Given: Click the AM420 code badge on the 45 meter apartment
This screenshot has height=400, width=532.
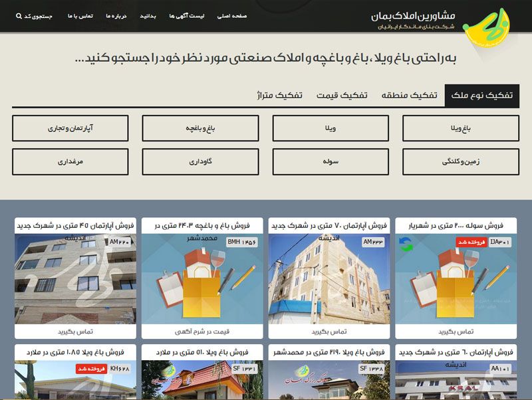Looking at the screenshot, I should (x=120, y=242).
